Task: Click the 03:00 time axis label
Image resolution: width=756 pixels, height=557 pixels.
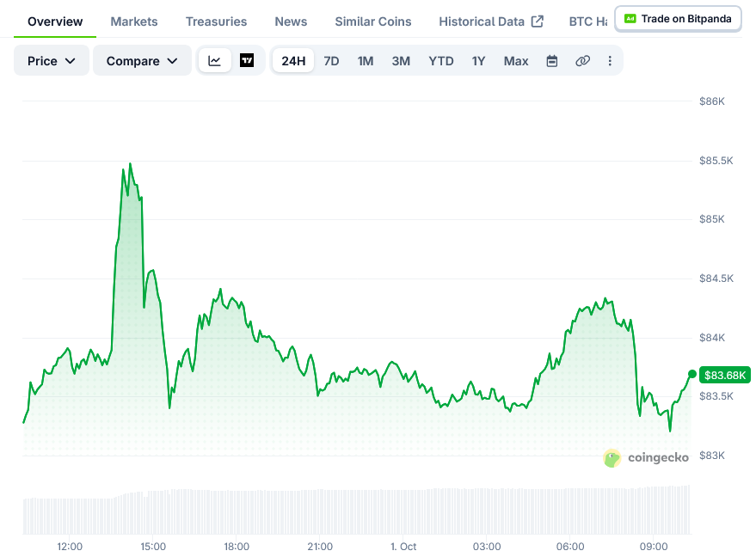Action: coord(487,547)
